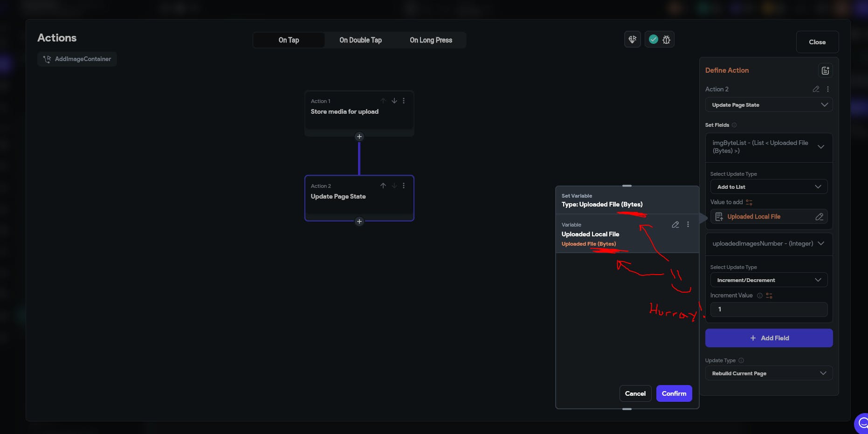Open the Update Page State action dropdown
This screenshot has width=868, height=434.
click(769, 105)
